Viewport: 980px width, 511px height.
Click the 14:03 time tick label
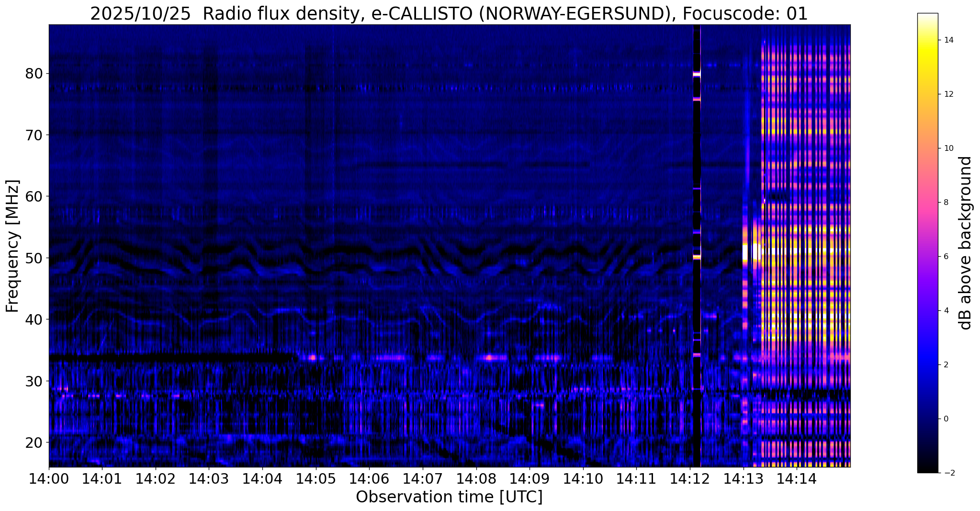click(x=209, y=478)
